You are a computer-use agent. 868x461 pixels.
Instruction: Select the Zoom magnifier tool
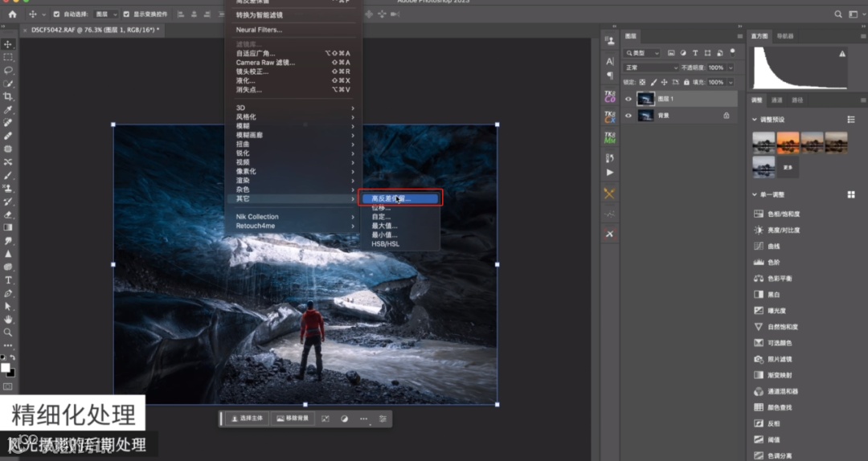point(8,332)
